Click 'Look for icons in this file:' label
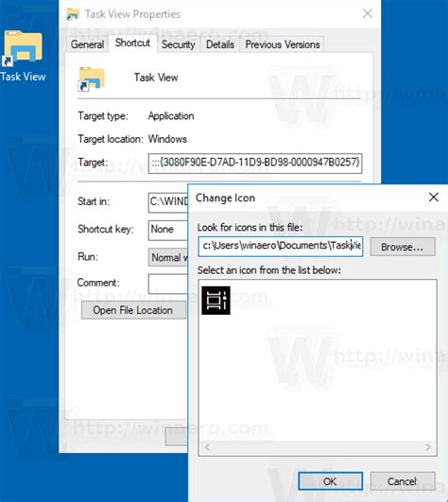 point(250,227)
